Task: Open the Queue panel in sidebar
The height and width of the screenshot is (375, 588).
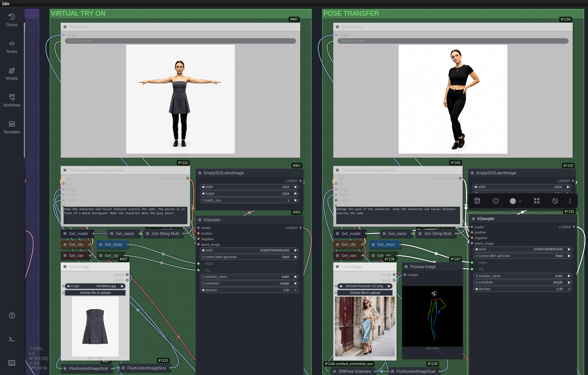Action: 12,20
